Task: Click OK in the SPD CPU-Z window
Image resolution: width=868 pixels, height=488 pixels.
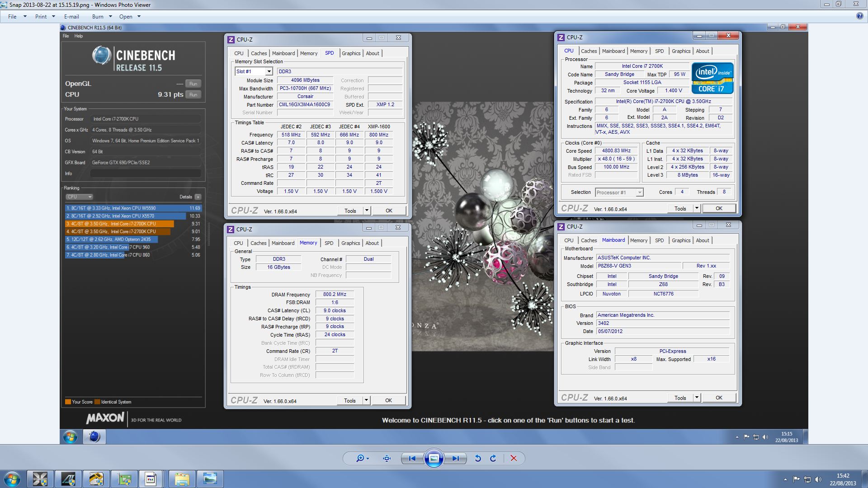Action: (389, 211)
